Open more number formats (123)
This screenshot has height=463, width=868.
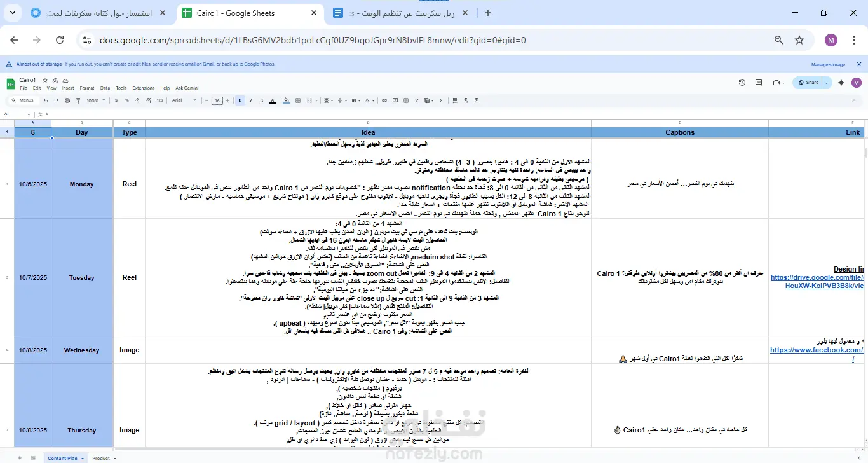[x=159, y=100]
